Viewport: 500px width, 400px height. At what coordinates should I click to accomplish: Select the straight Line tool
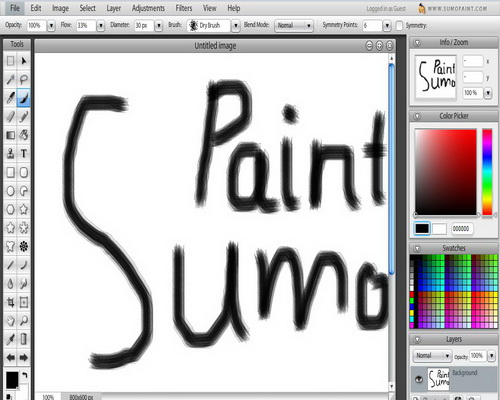pos(10,265)
